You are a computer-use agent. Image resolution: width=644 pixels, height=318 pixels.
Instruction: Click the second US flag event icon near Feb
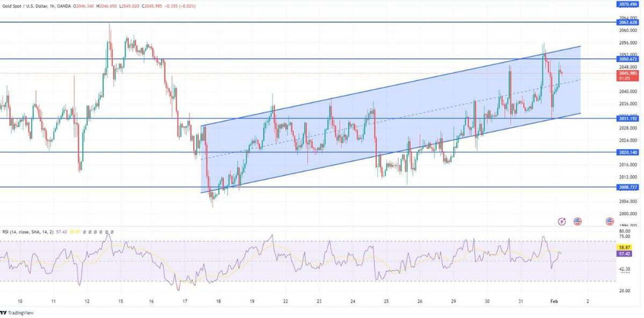tap(610, 221)
